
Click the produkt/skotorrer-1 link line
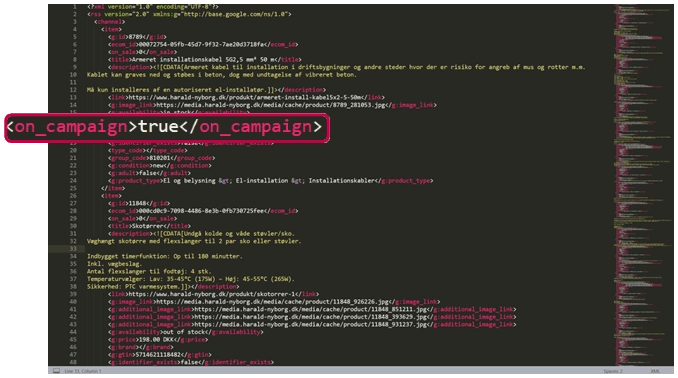213,294
